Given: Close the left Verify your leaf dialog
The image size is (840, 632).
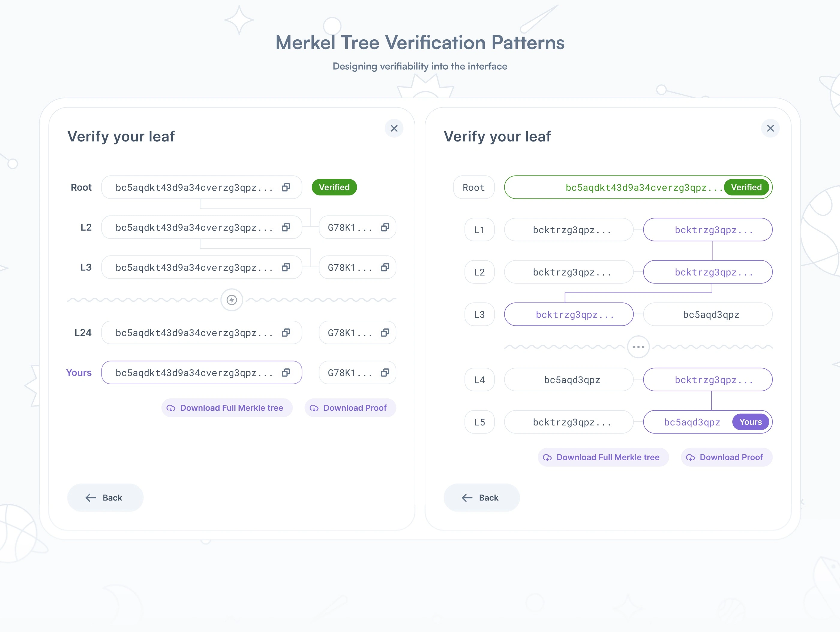Looking at the screenshot, I should (x=394, y=129).
